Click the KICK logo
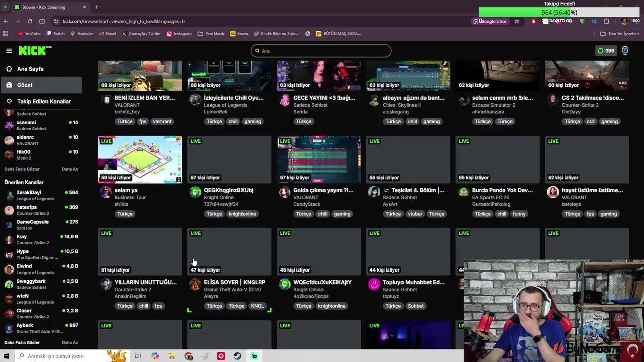Viewport: 644px width, 362px height. 35,51
